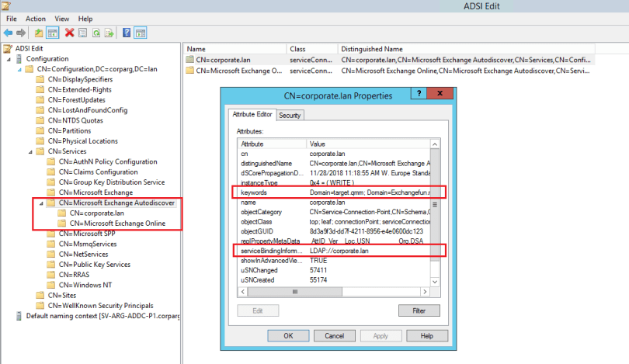
Task: Click the blue Help toolbar icon
Action: click(125, 33)
